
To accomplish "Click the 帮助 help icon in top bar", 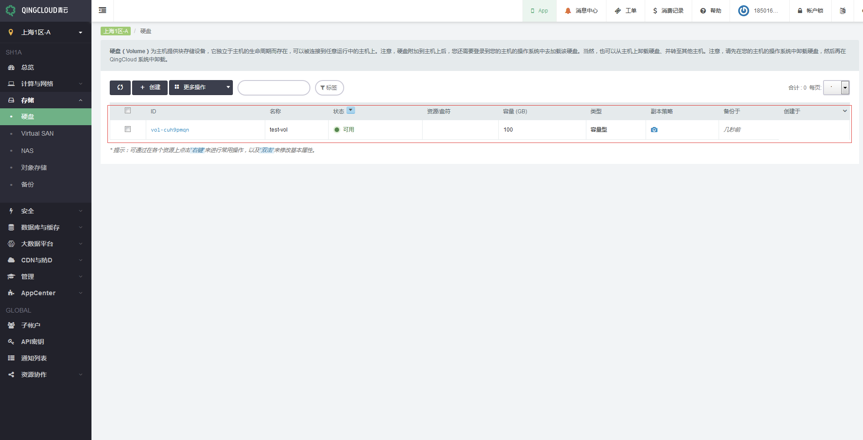I will (x=703, y=11).
